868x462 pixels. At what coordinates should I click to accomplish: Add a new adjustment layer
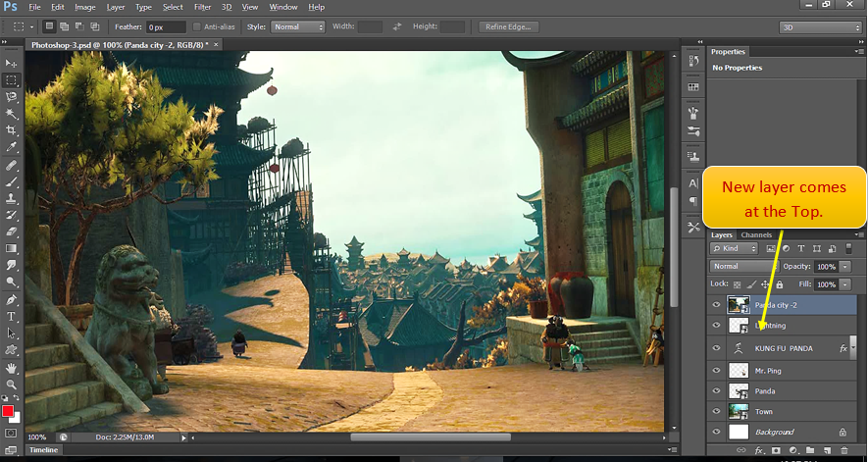pos(792,451)
